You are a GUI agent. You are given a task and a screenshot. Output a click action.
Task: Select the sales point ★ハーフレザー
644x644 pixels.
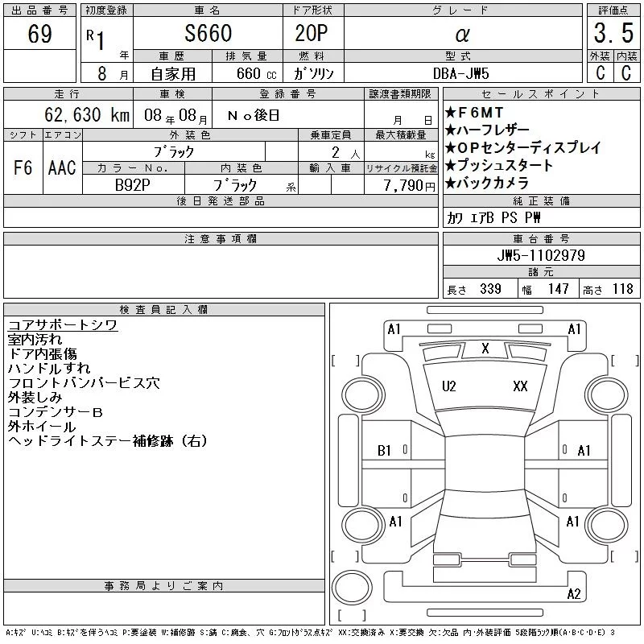pos(487,130)
